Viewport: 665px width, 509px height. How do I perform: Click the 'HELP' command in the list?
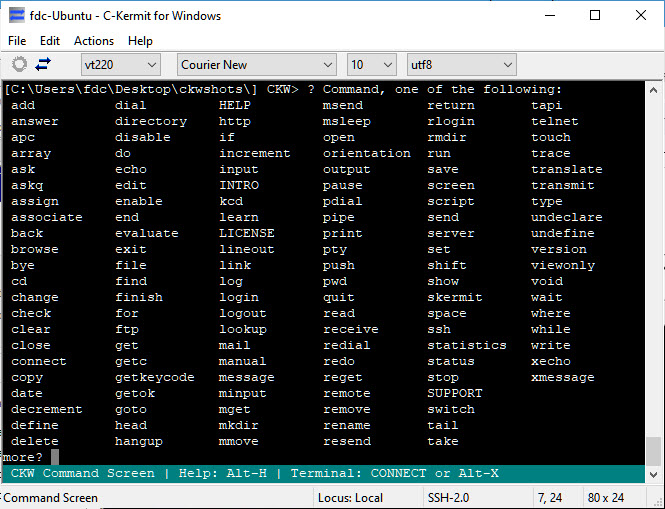tap(235, 105)
